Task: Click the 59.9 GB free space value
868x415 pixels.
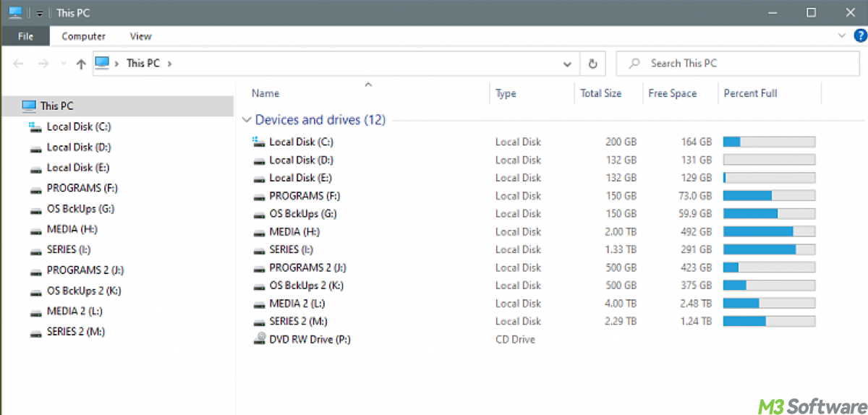Action: (695, 214)
